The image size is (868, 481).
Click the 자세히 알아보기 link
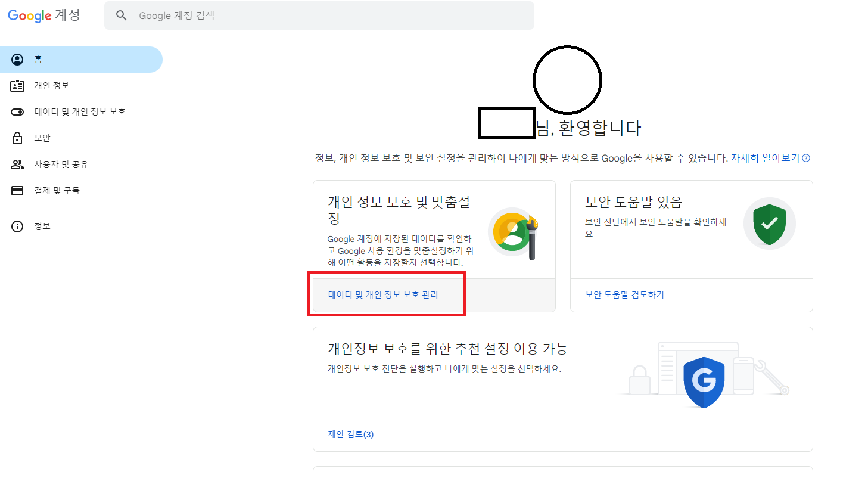pyautogui.click(x=765, y=159)
